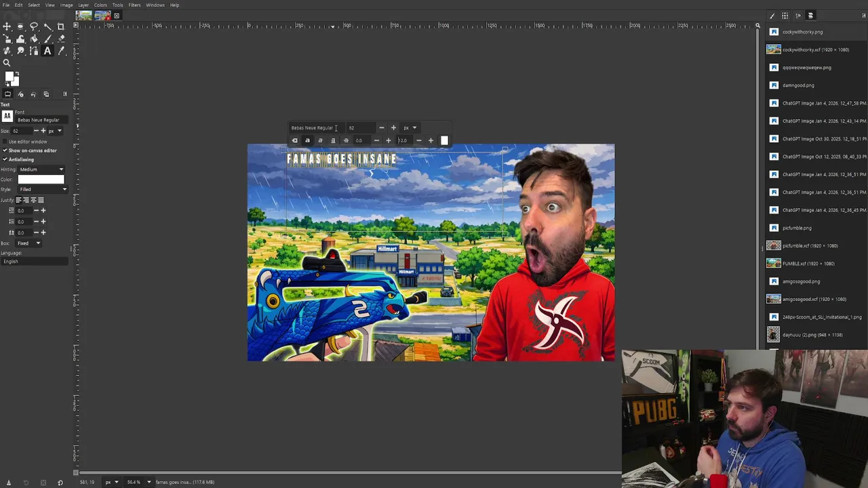This screenshot has height=488, width=868.
Task: Enable Use editor window checkbox
Action: (x=5, y=142)
